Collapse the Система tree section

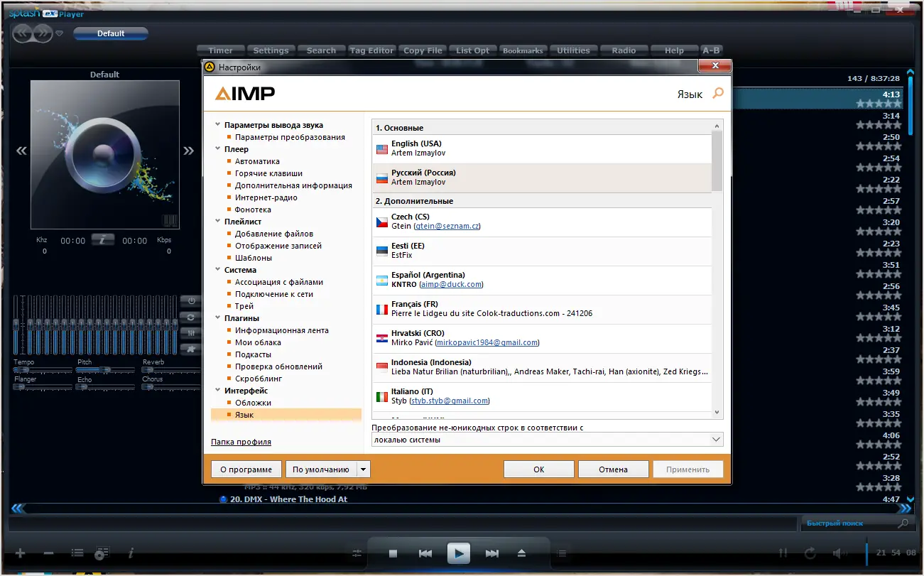(x=218, y=270)
